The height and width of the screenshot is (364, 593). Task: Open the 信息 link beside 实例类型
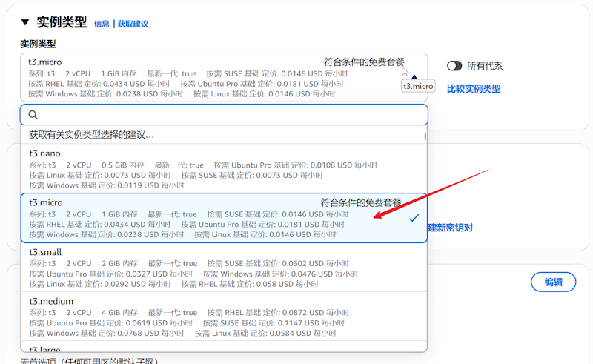coord(102,24)
